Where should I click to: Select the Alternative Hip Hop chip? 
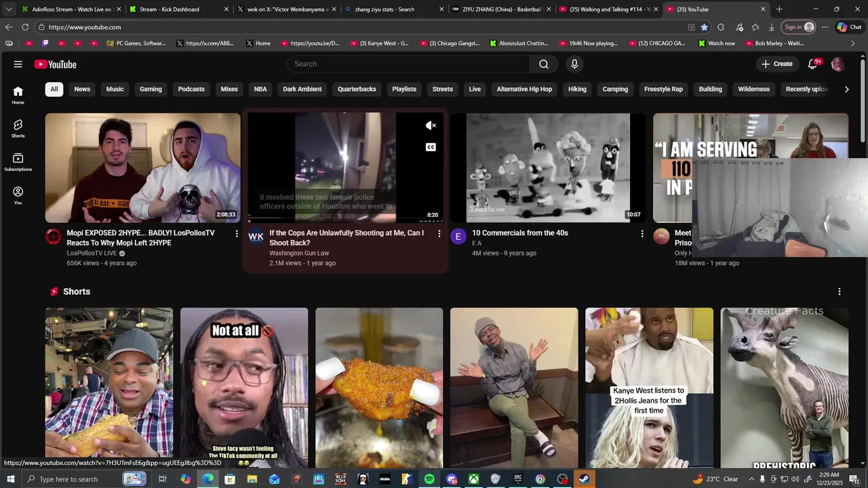[x=524, y=89]
